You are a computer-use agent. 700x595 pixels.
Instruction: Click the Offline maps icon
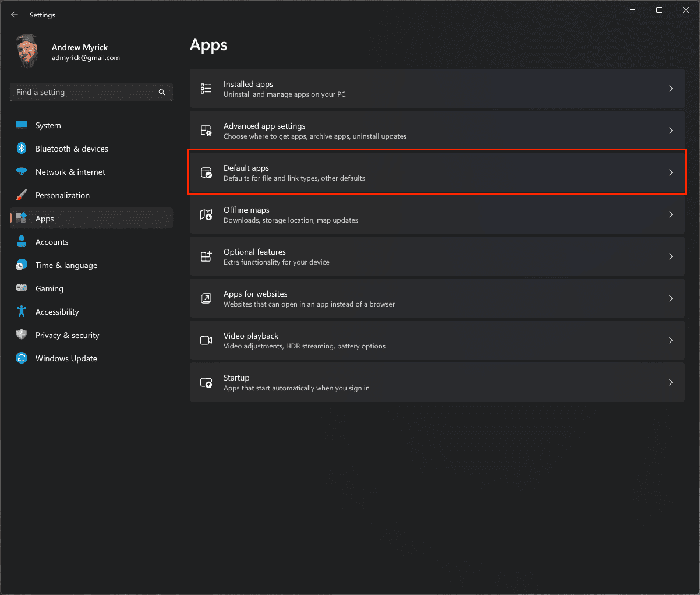(x=206, y=214)
